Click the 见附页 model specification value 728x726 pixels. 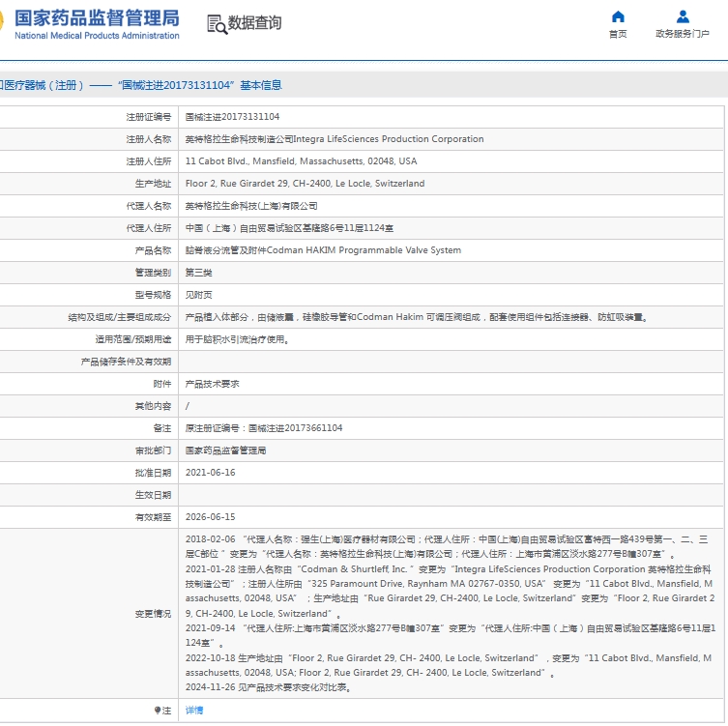199,295
